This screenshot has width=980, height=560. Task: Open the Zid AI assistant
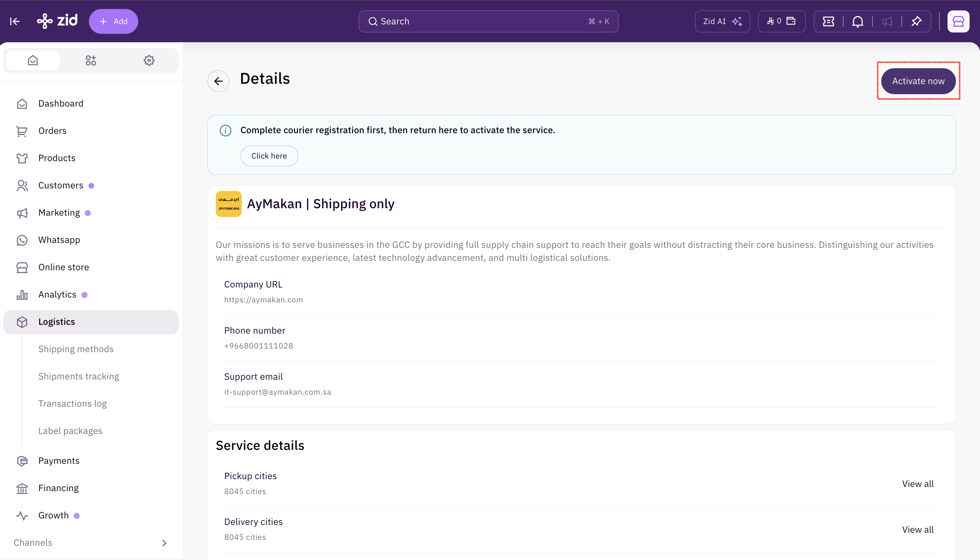click(x=722, y=21)
